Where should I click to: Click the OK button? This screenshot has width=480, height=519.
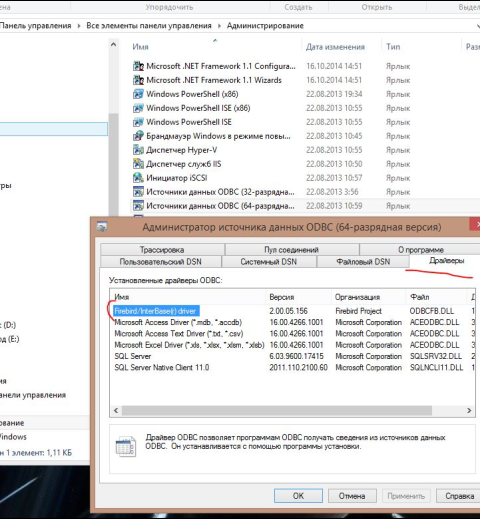pos(298,496)
